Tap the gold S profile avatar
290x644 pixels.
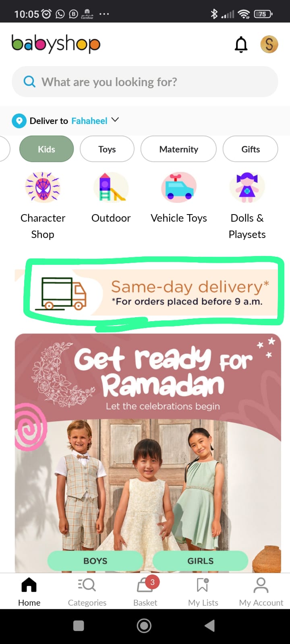tap(269, 44)
